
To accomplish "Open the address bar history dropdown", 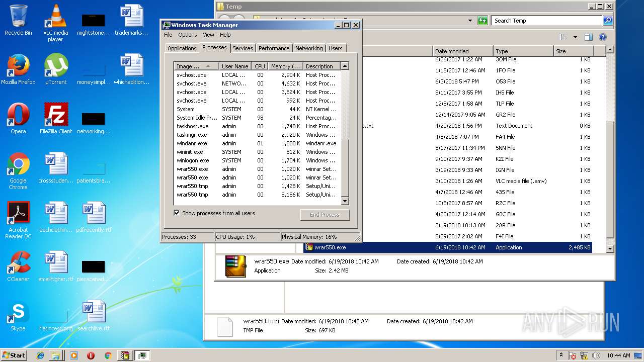I will point(470,21).
